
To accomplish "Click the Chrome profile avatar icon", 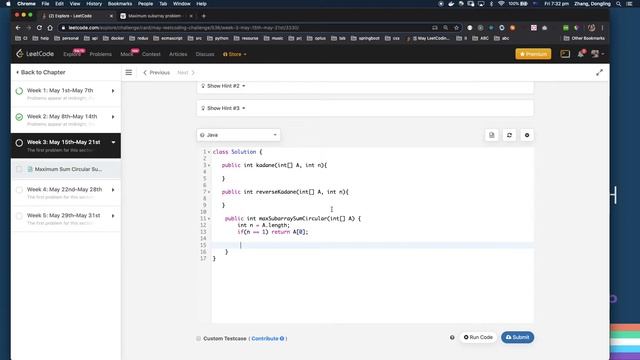I will [x=591, y=28].
